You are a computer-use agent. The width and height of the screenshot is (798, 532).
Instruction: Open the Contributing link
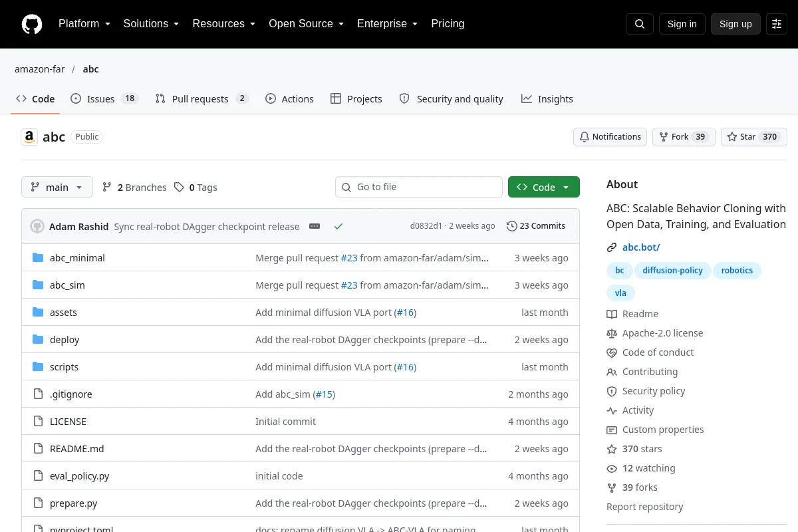(x=642, y=372)
